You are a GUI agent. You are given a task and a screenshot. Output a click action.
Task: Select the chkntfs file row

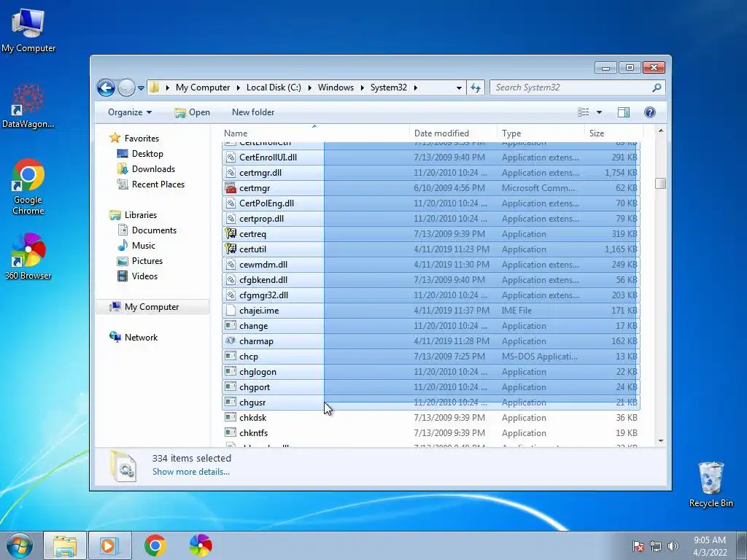[430, 433]
